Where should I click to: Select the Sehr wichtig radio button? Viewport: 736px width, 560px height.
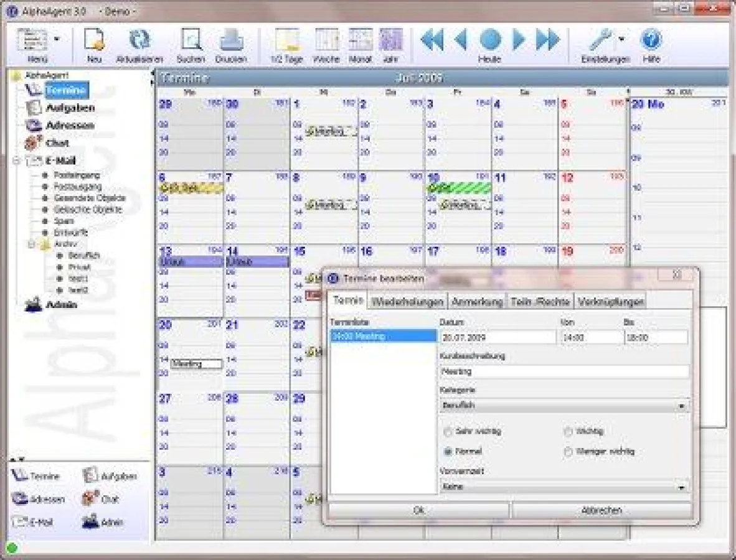pos(448,432)
